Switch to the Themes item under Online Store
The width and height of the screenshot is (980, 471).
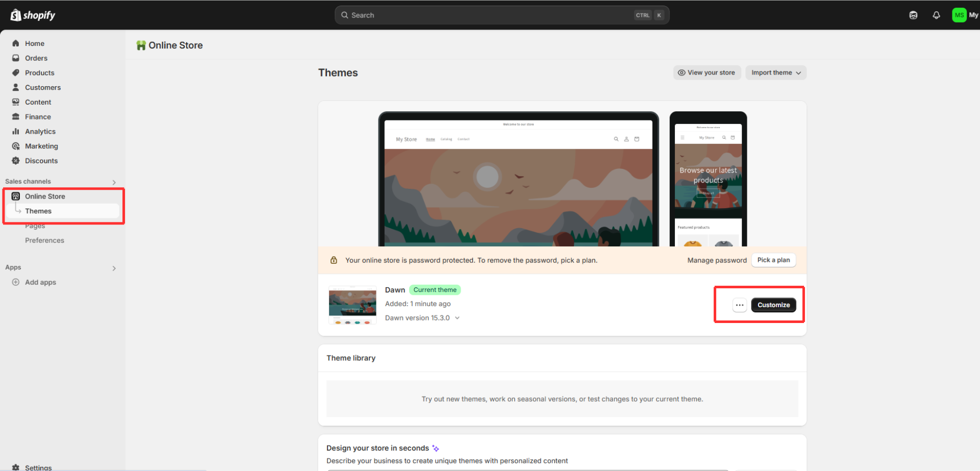38,211
